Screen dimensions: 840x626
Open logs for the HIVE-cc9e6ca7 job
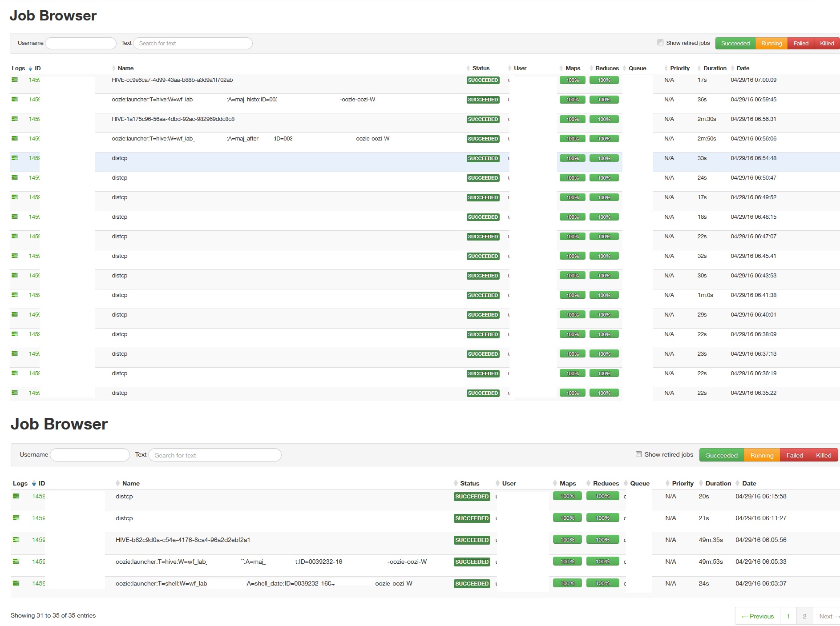(x=15, y=80)
